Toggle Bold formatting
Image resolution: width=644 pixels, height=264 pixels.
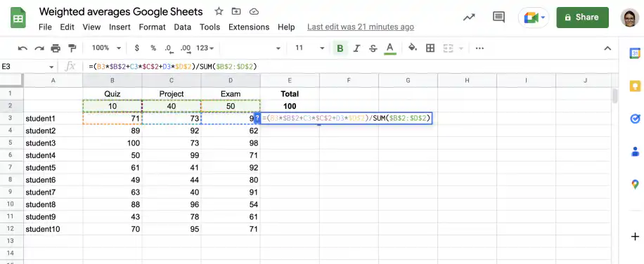340,48
